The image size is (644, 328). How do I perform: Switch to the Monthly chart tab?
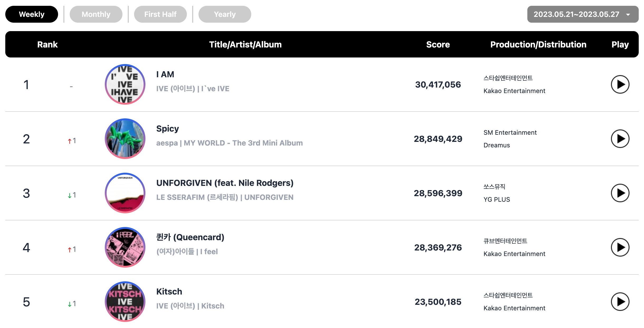[96, 14]
